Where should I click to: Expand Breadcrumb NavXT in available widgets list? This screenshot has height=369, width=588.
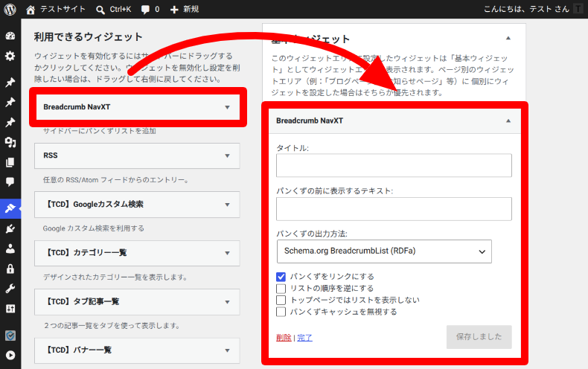coord(227,107)
